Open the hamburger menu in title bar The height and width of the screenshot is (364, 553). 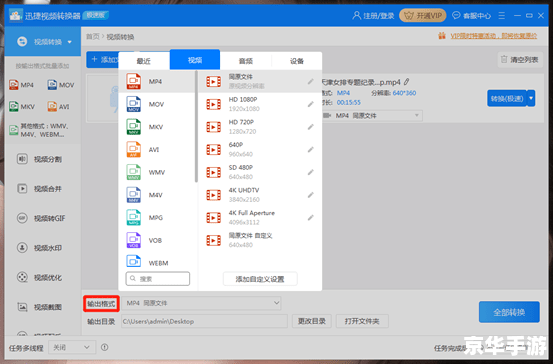click(502, 16)
